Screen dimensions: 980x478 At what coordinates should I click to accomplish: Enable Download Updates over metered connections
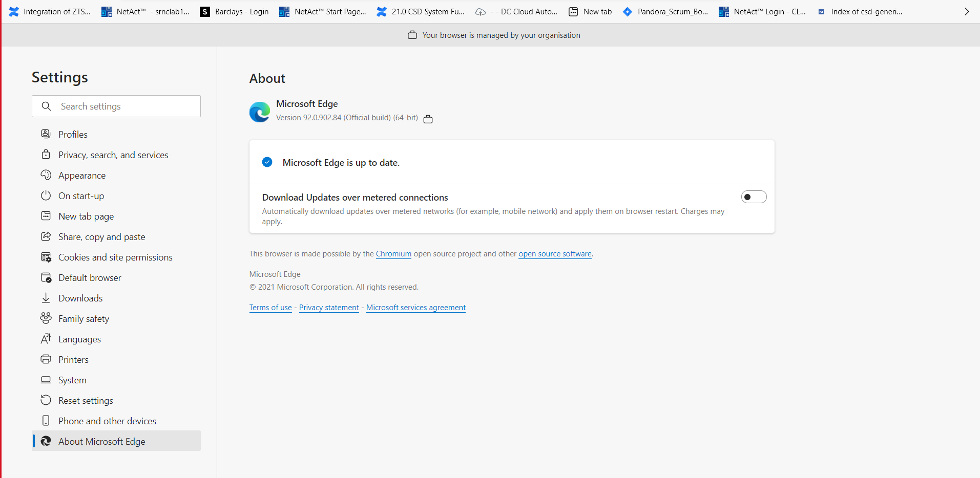pyautogui.click(x=754, y=197)
